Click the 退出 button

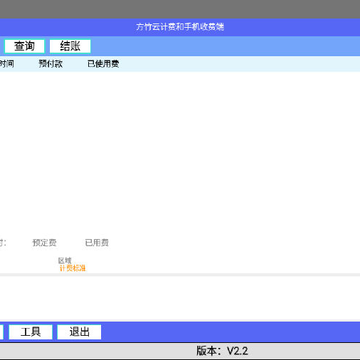point(79,332)
